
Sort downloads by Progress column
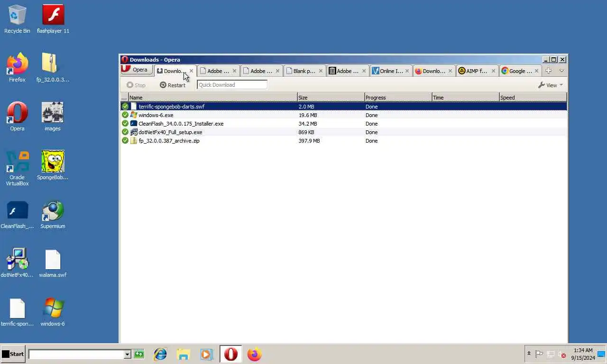pyautogui.click(x=398, y=98)
